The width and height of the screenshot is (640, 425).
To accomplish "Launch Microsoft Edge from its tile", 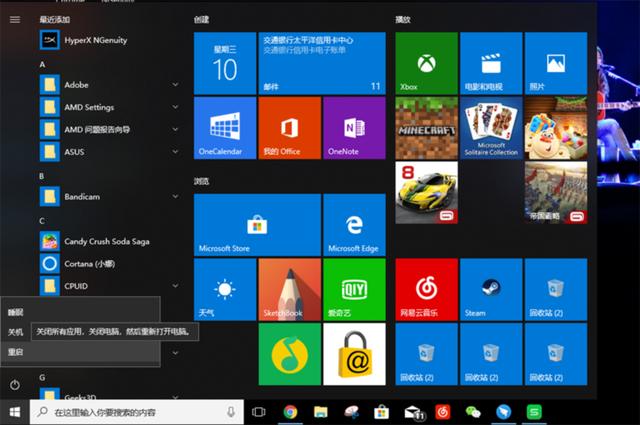I will coord(354,225).
